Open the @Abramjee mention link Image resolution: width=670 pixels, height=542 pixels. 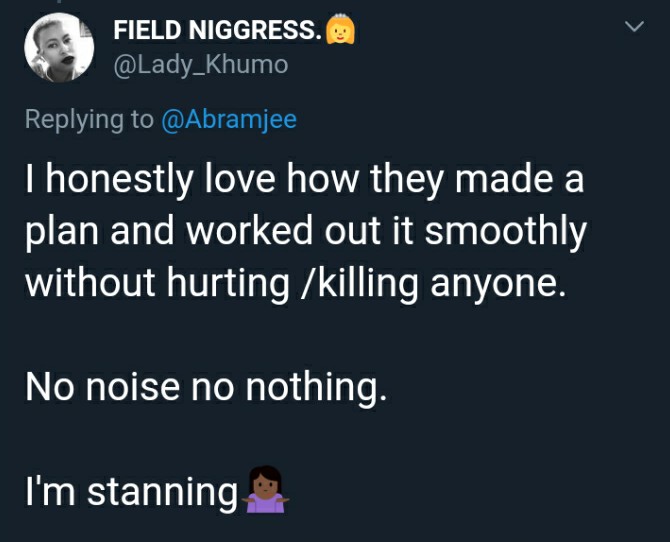(229, 119)
